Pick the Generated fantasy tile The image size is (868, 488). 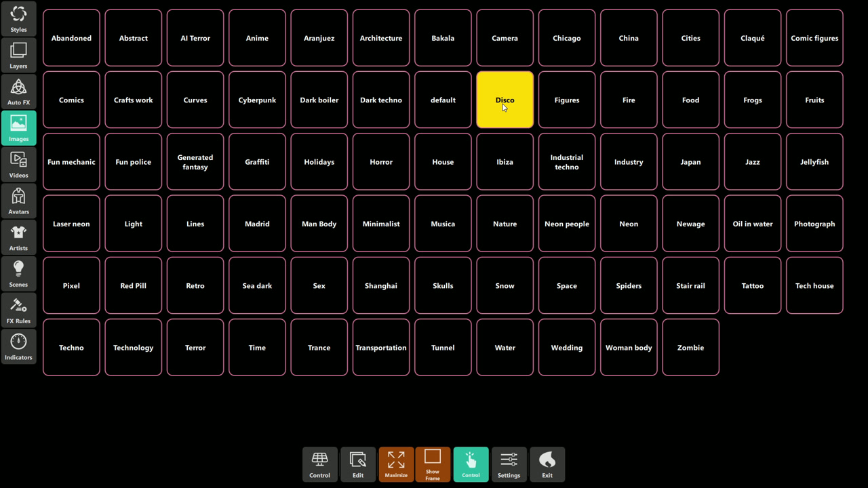195,162
